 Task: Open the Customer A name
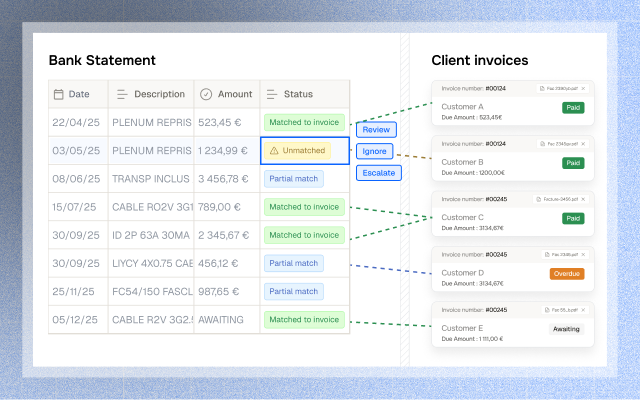[x=462, y=107]
